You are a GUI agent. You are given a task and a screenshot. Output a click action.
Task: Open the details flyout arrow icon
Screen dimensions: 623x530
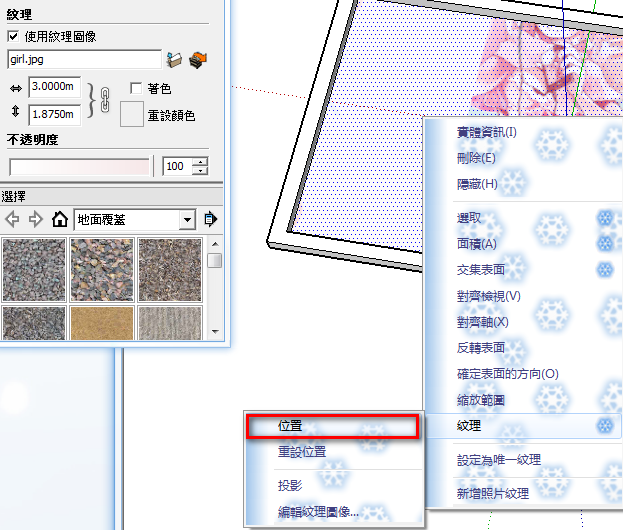point(210,219)
